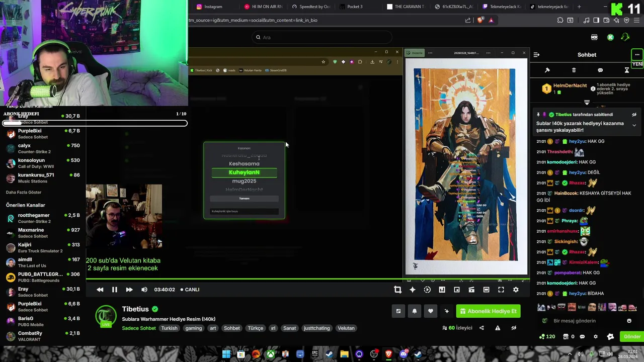Click the hourglass slow mode icon in chat
Screen dimensions: 644x362
pyautogui.click(x=627, y=70)
